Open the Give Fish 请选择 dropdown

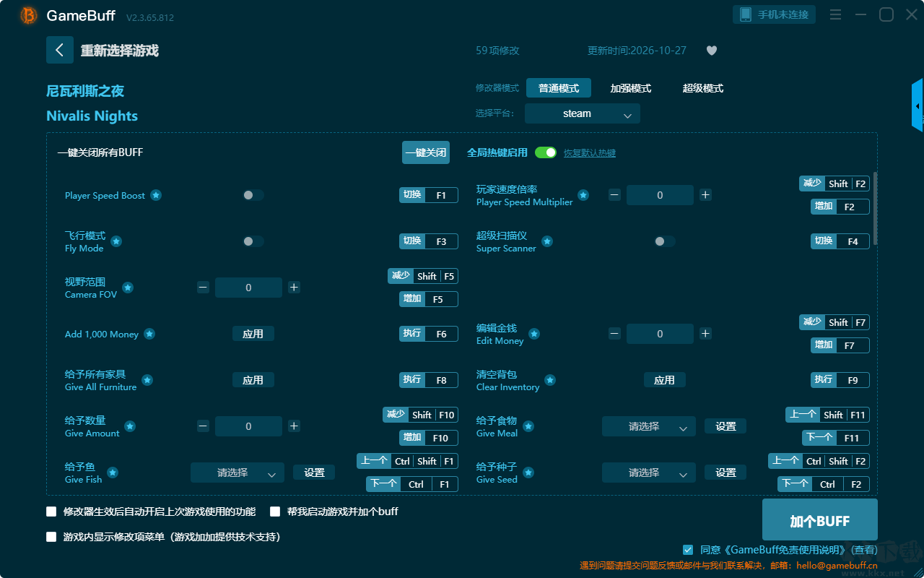[237, 473]
